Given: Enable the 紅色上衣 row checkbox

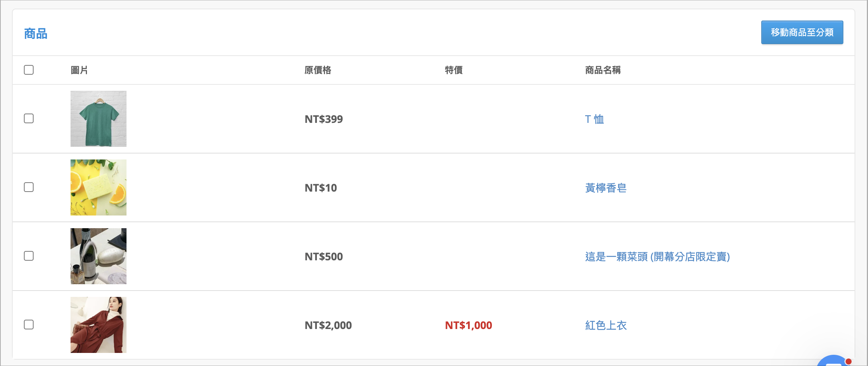Looking at the screenshot, I should [x=29, y=325].
